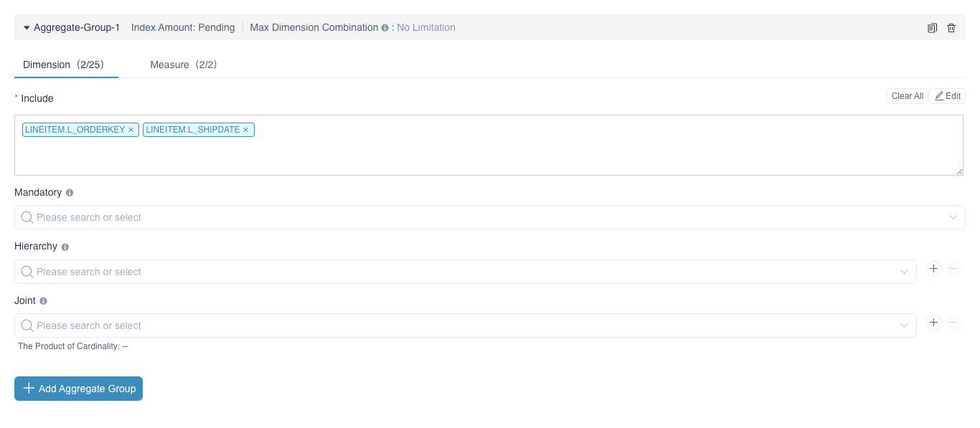Click the info icon beside Joint
The width and height of the screenshot is (980, 428).
click(x=44, y=301)
